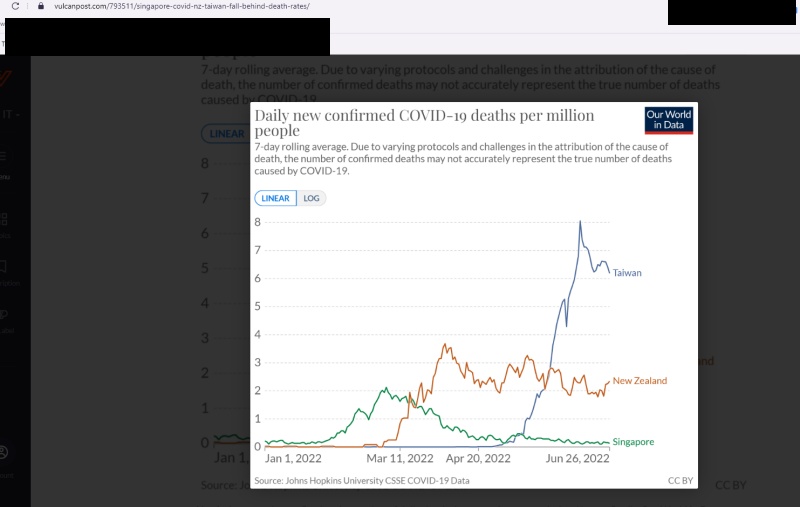This screenshot has height=507, width=800.
Task: Click the grid icon in left sidebar
Action: (x=4, y=219)
